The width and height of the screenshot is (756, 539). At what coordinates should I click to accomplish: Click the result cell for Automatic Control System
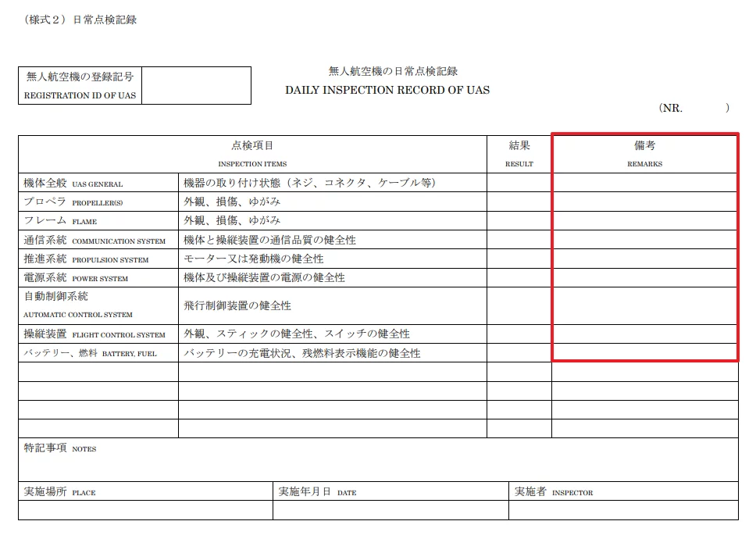coord(519,305)
